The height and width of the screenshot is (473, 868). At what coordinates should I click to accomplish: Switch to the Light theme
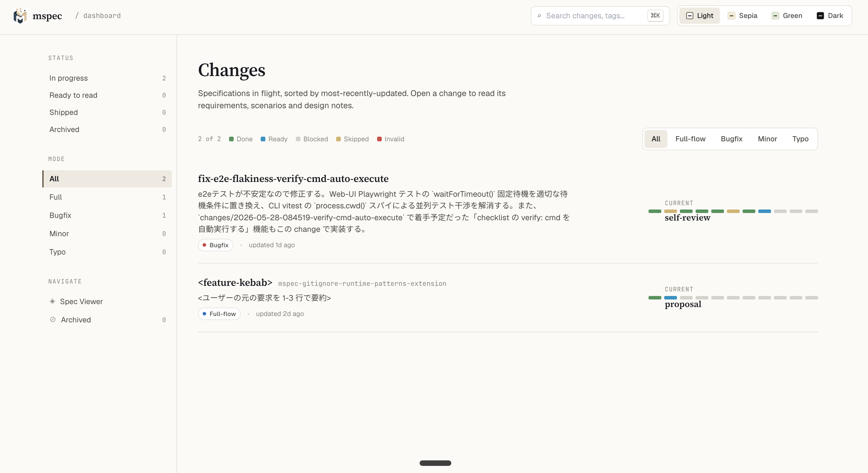click(700, 16)
